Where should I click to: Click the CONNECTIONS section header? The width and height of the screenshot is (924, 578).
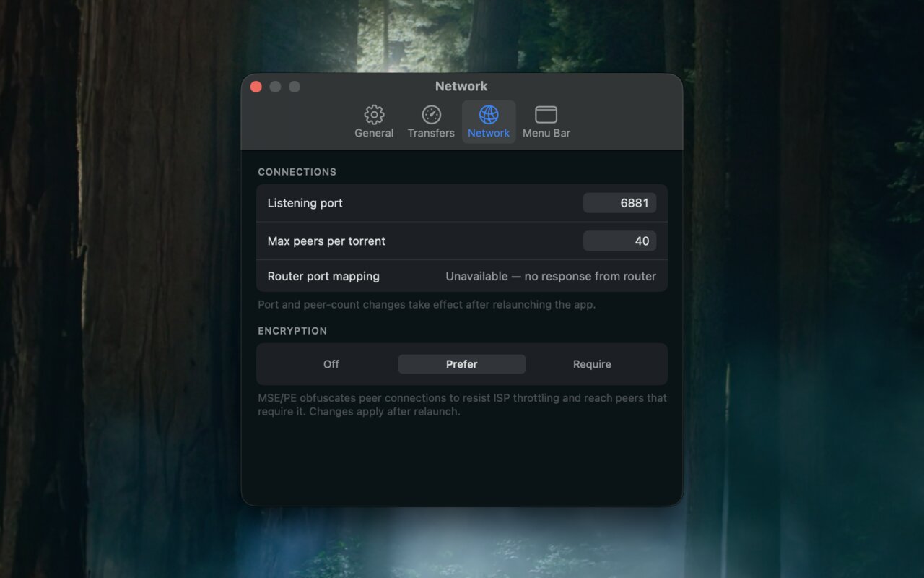(x=297, y=172)
